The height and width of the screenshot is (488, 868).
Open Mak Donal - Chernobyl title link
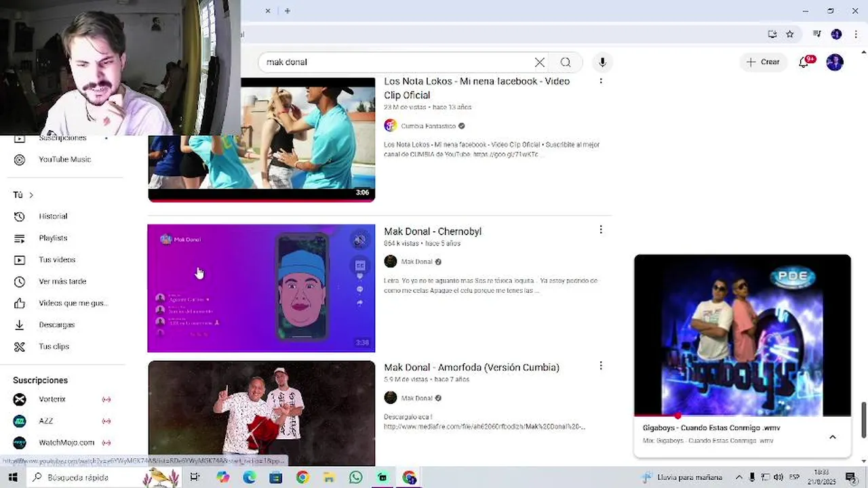click(x=433, y=231)
